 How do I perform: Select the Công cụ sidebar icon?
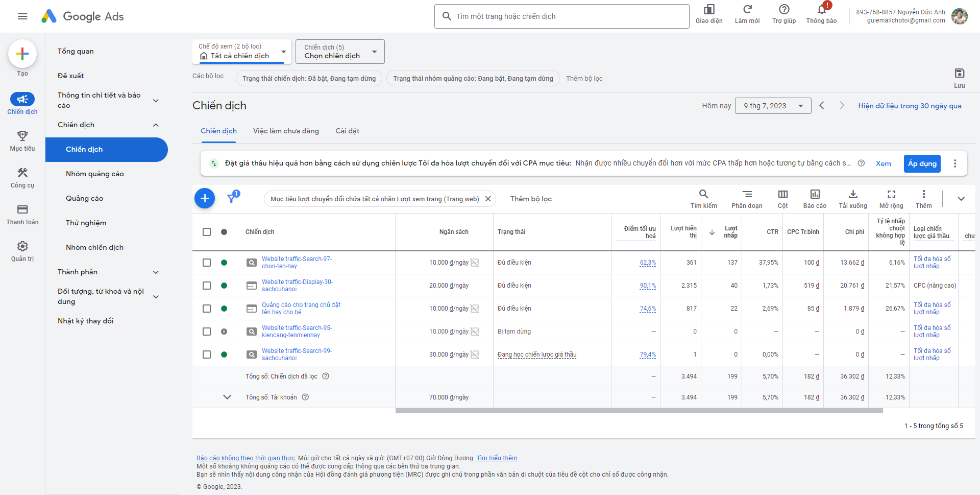coord(22,177)
